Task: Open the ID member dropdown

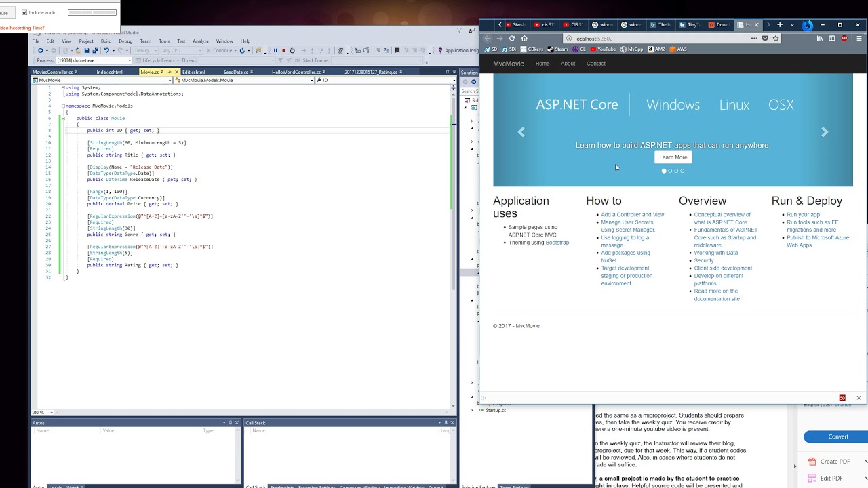Action: pos(386,80)
